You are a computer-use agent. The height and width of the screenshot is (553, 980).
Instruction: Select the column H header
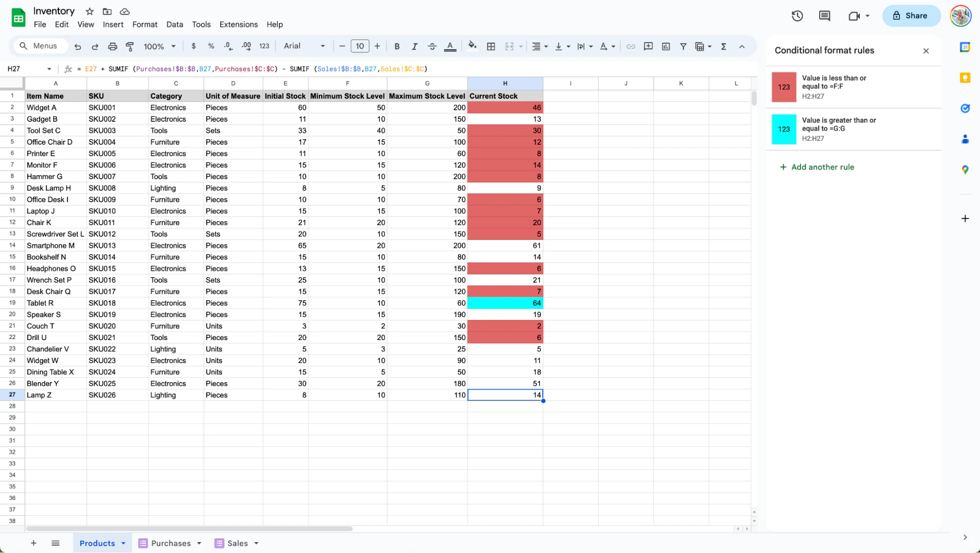[x=505, y=83]
